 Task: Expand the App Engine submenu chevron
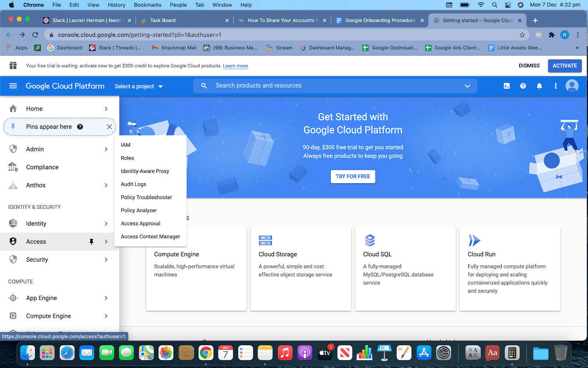[x=106, y=298]
